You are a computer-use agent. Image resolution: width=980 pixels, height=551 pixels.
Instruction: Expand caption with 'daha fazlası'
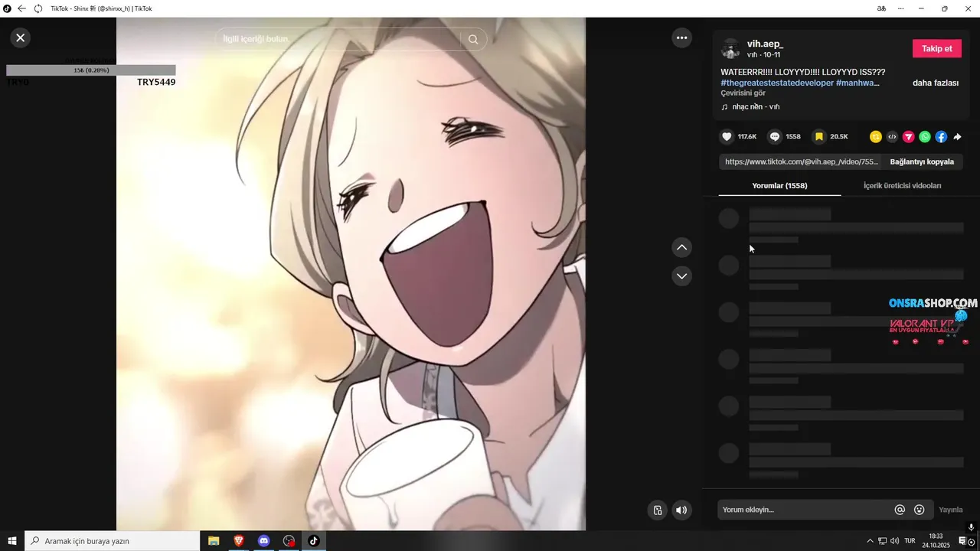[935, 83]
